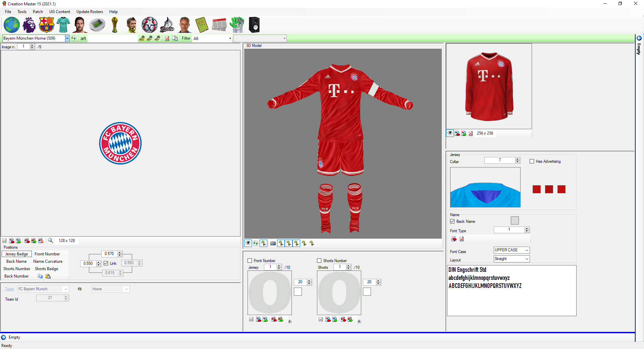
Task: Open the Update Rosters menu
Action: tap(90, 12)
